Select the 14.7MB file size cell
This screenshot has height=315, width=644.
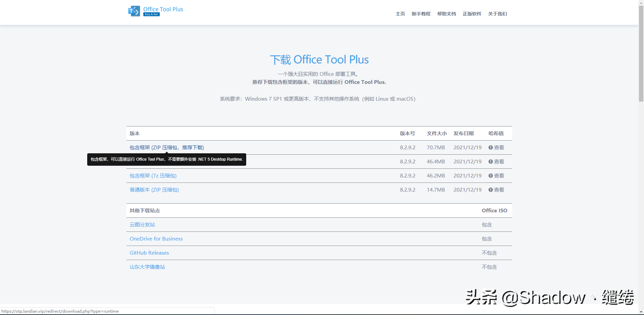(436, 190)
